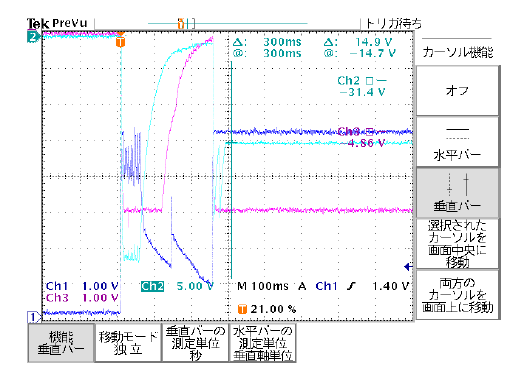This screenshot has width=514, height=372.
Task: Click the M 100ms timebase readout
Action: 263,286
